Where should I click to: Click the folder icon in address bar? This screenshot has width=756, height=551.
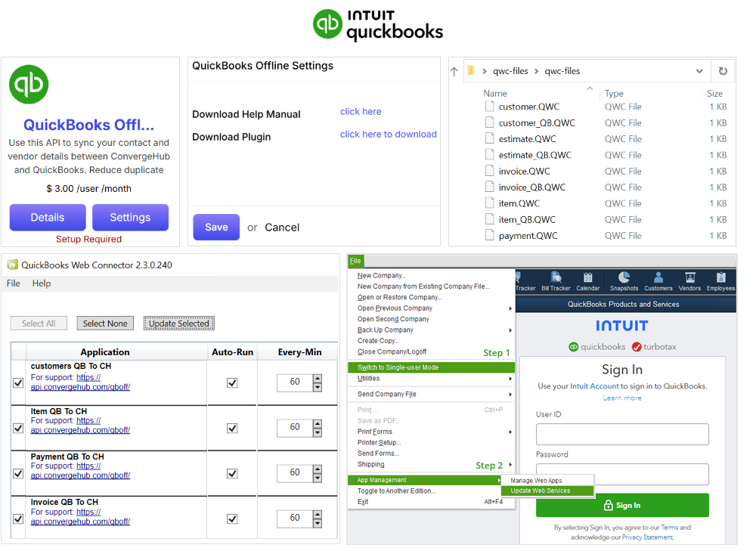tap(471, 71)
